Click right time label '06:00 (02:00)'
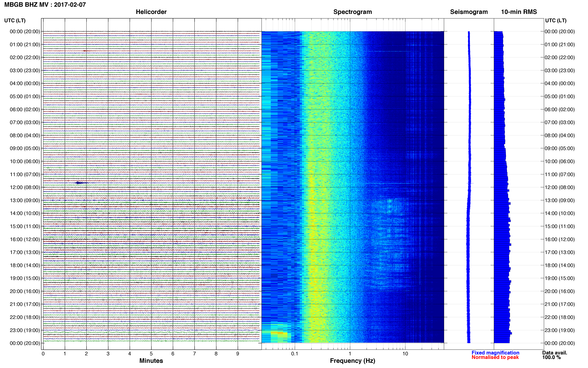Screen dimensions: 588x368 click(560, 110)
